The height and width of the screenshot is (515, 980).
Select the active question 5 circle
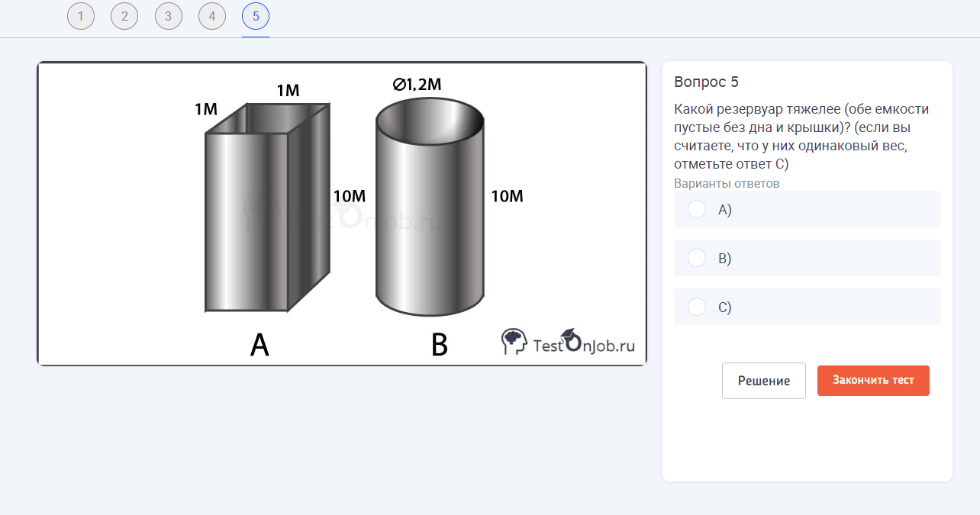pyautogui.click(x=256, y=16)
